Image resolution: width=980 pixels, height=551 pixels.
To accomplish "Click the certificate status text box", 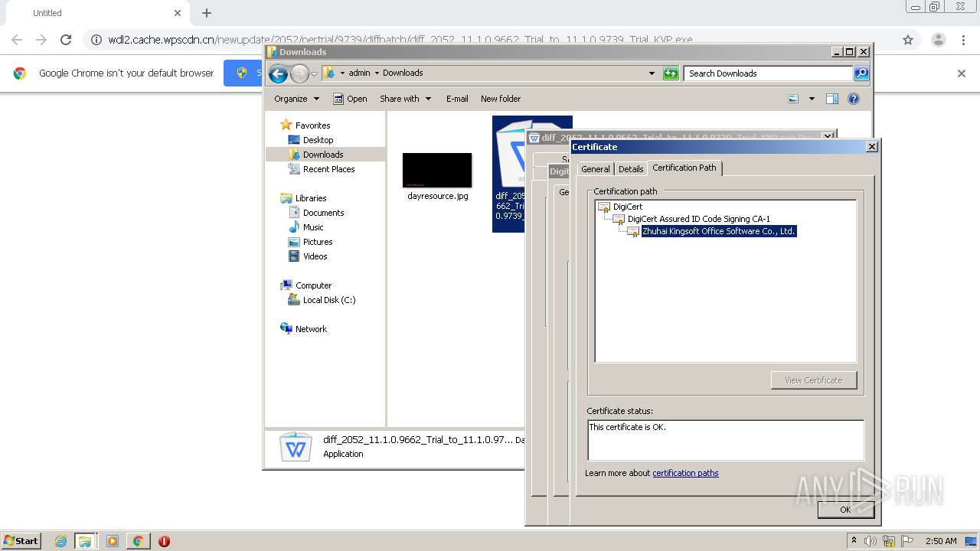I will point(725,440).
